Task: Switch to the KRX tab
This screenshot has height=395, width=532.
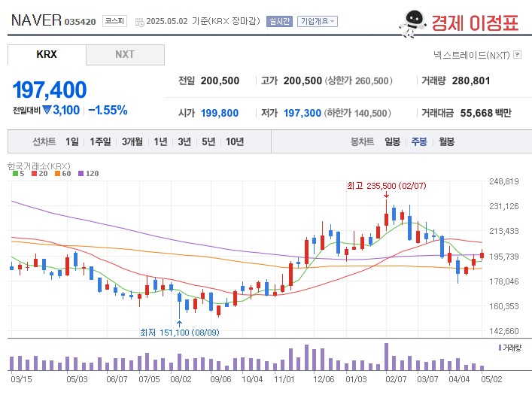Action: [x=47, y=54]
